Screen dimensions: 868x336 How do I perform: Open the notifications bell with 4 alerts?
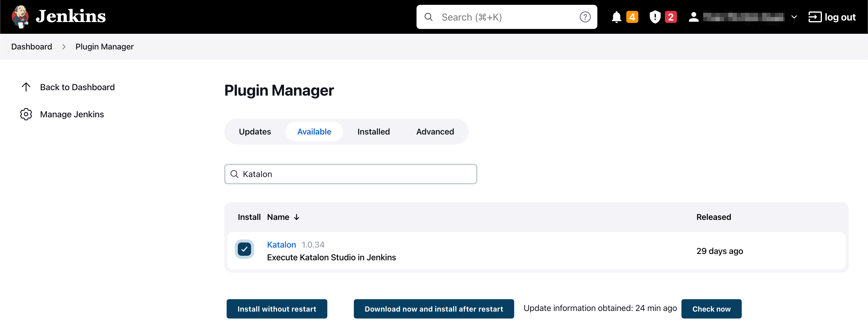(x=617, y=17)
